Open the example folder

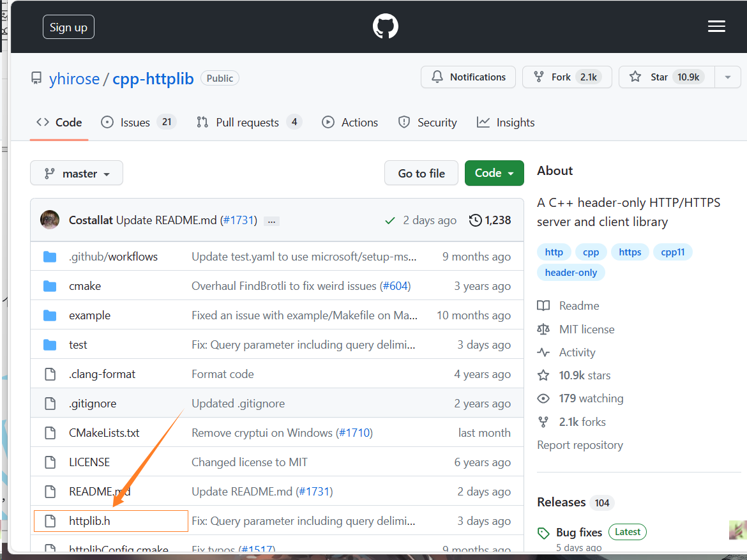[x=89, y=315]
